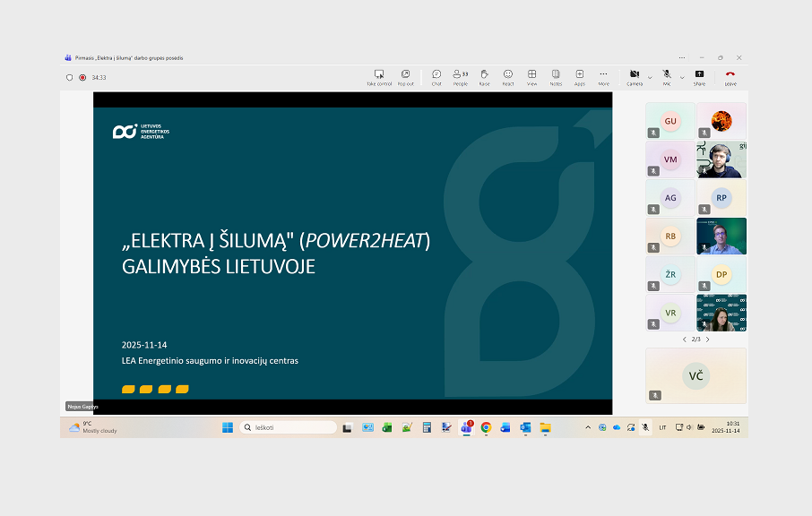This screenshot has width=812, height=516.
Task: Open the Chat panel
Action: coord(436,76)
